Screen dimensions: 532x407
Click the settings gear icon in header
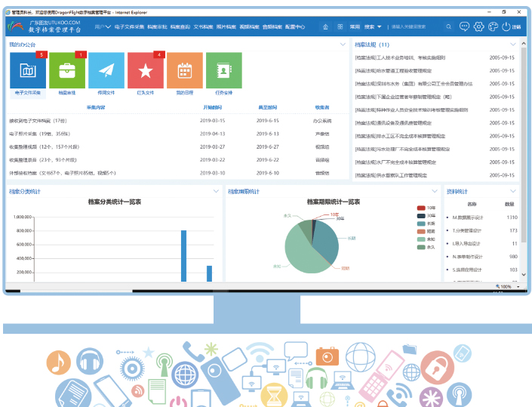click(478, 26)
